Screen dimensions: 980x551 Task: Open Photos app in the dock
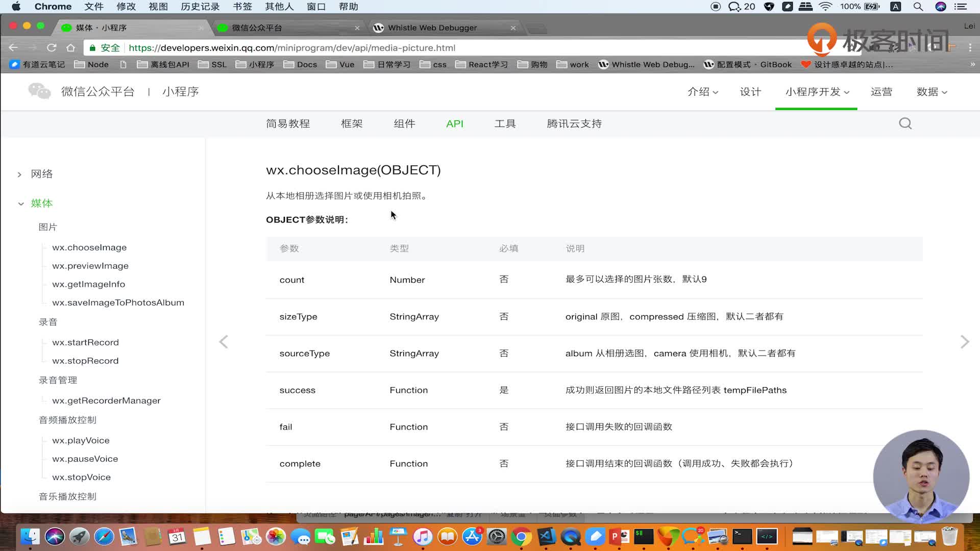pyautogui.click(x=276, y=537)
